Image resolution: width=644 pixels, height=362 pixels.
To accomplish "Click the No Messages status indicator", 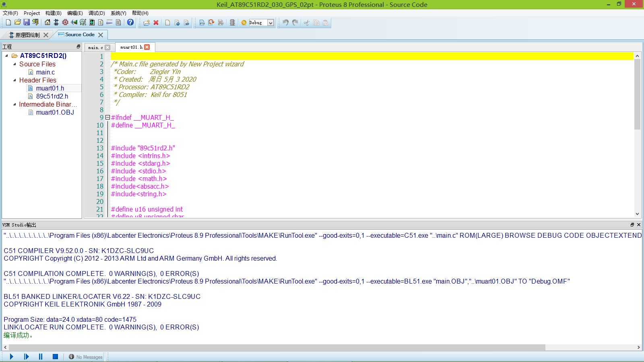I will coord(85,357).
